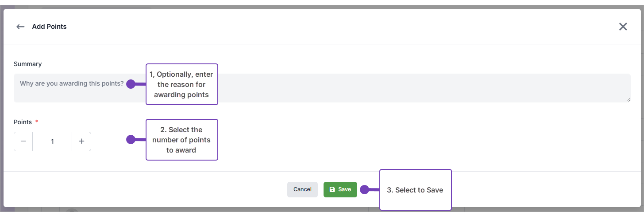The height and width of the screenshot is (212, 644).
Task: Click the floppy disk icon in Save
Action: [x=332, y=189]
